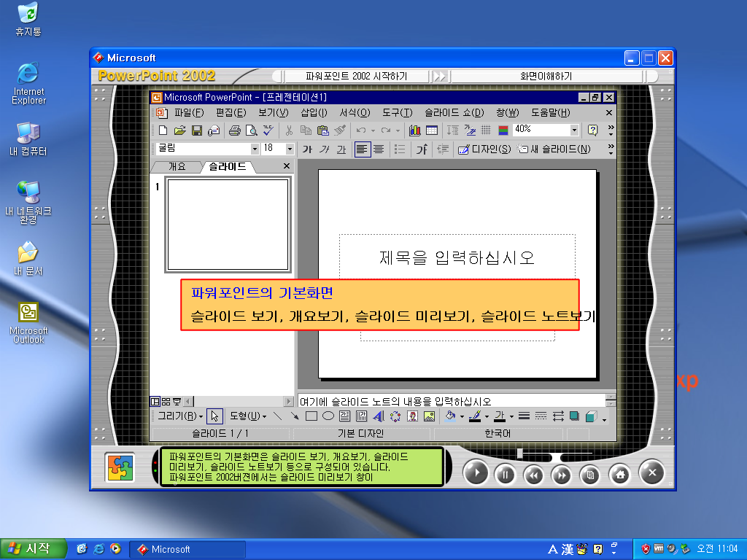Click the Show Formatting icon
This screenshot has height=560, width=747.
click(x=470, y=130)
